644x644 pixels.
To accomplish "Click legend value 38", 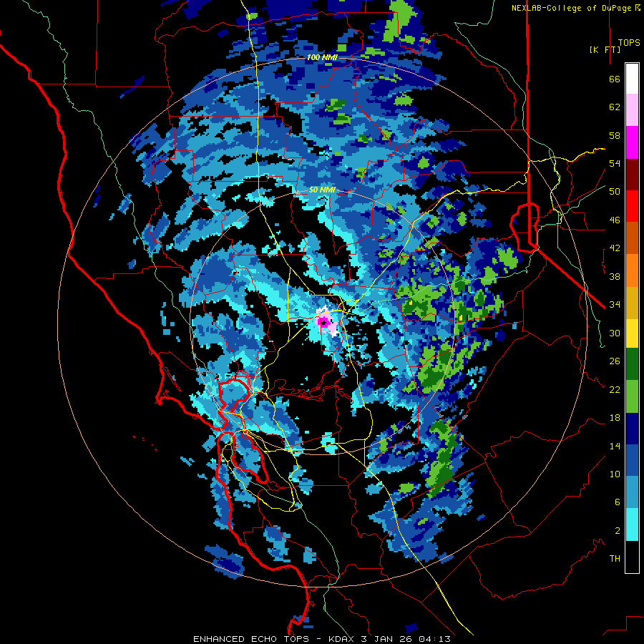I will click(615, 276).
